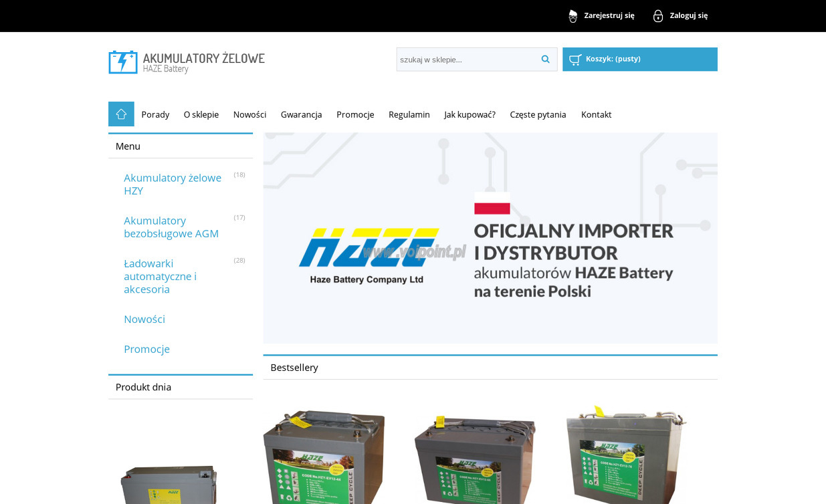Select Akumulatory bezobsługowe AGM category

pos(171,227)
